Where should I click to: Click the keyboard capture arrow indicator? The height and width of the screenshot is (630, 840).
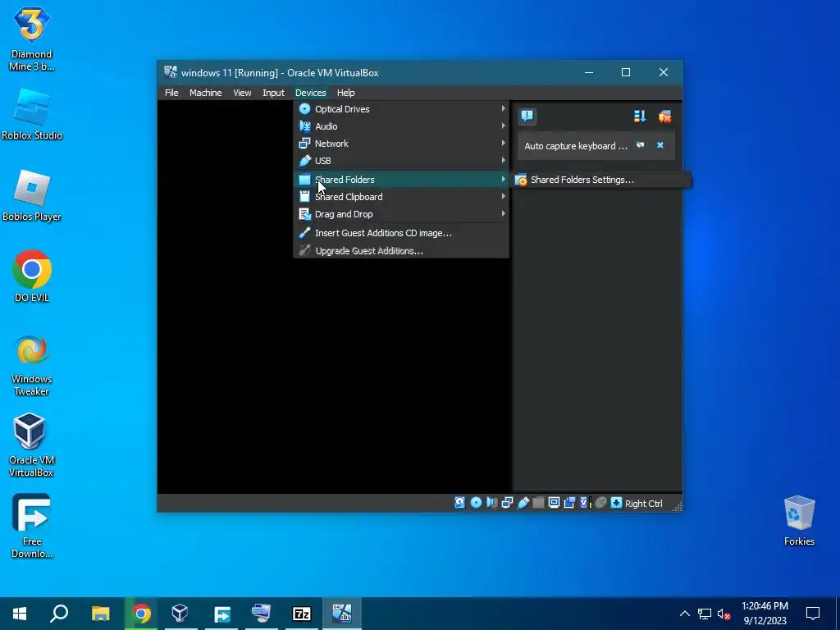(616, 503)
